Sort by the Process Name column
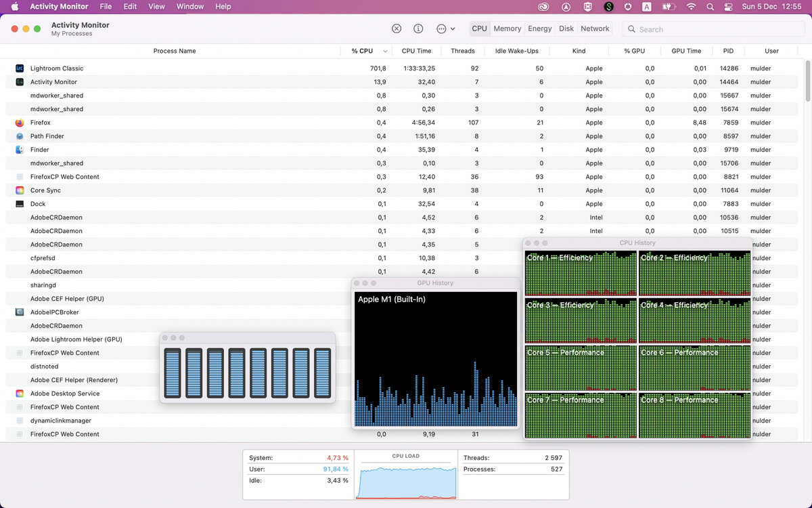The width and height of the screenshot is (812, 508). pos(175,51)
